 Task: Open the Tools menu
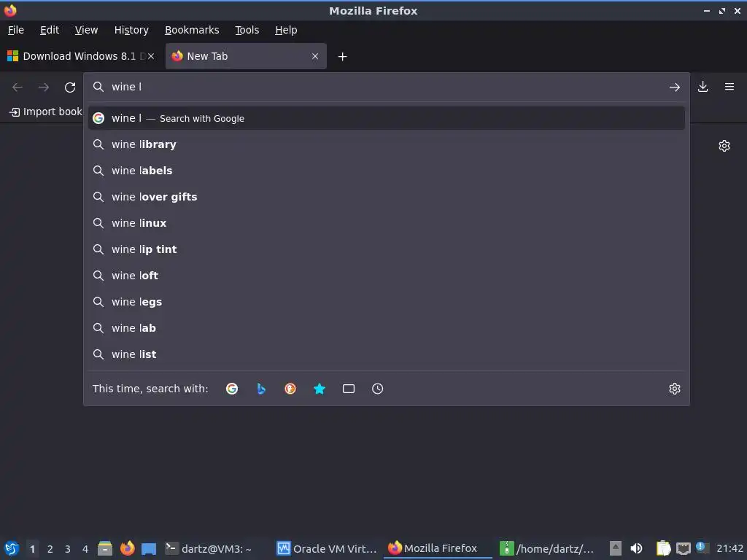click(247, 30)
